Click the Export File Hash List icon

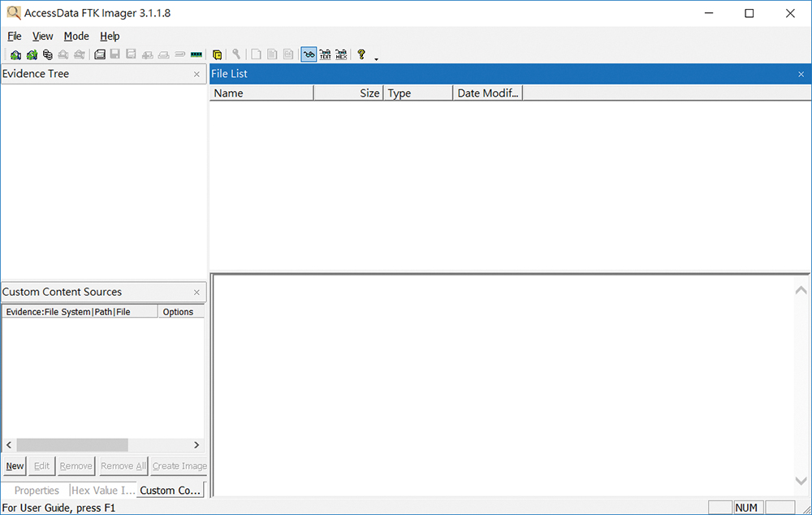(x=272, y=54)
